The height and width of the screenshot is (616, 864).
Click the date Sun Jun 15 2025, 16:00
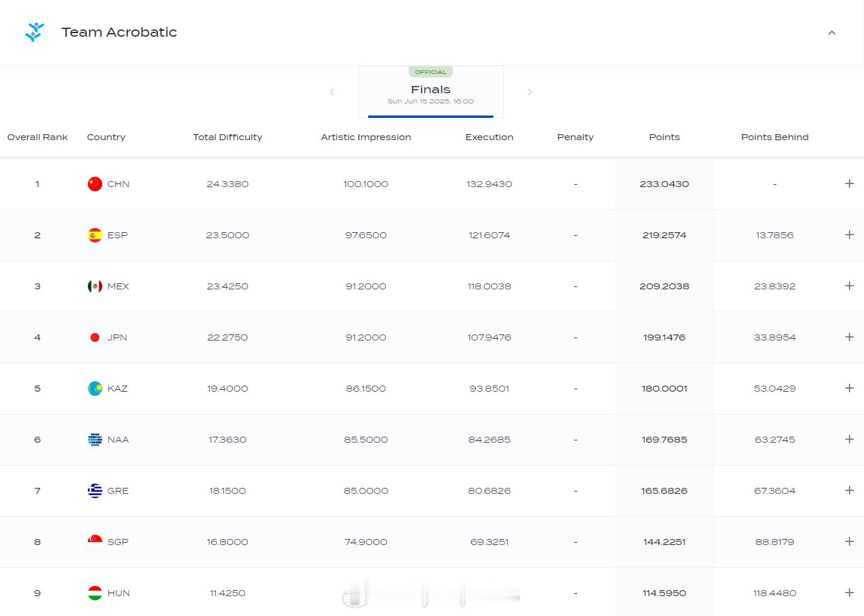click(x=431, y=101)
